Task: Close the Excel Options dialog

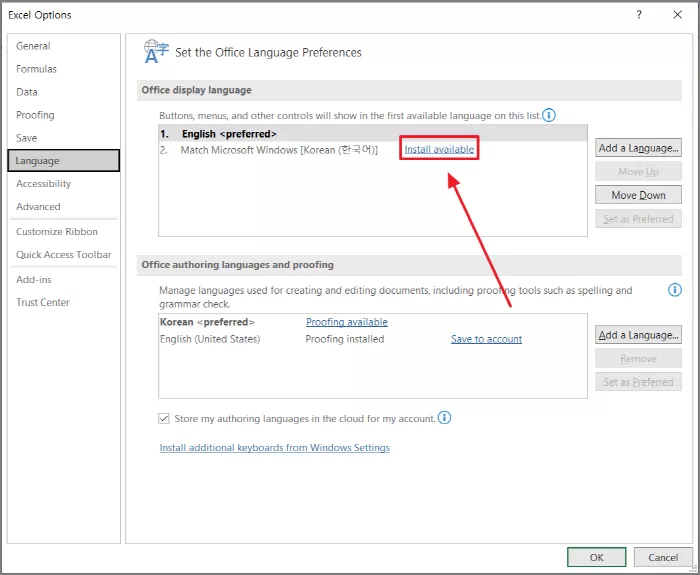Action: 677,15
